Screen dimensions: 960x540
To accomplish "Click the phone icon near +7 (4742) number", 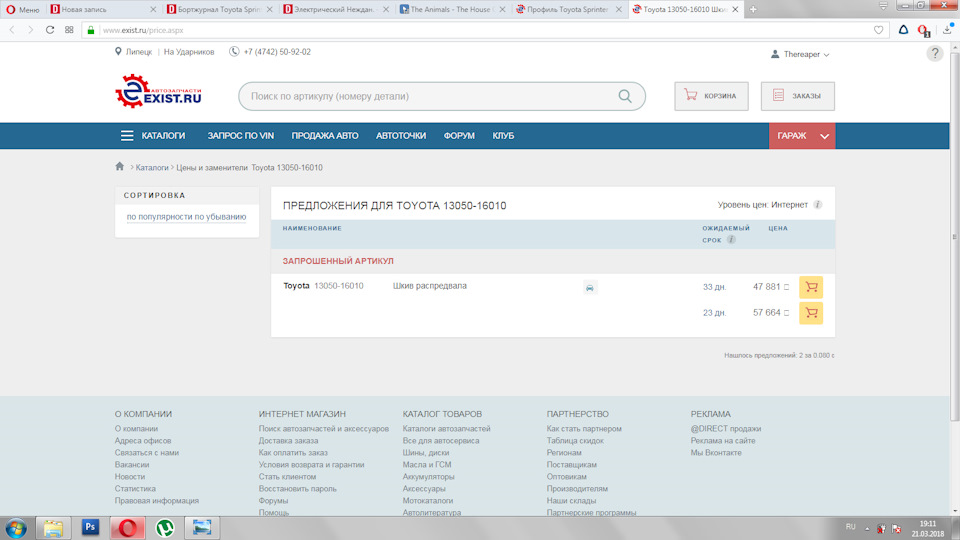I will point(234,51).
